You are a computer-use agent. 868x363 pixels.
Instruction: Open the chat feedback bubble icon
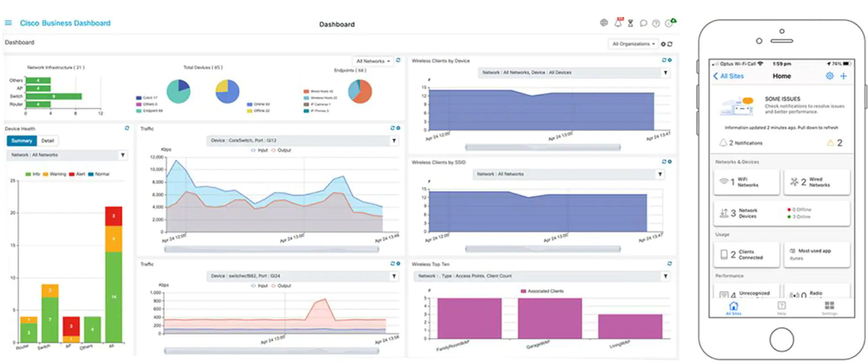pyautogui.click(x=643, y=23)
